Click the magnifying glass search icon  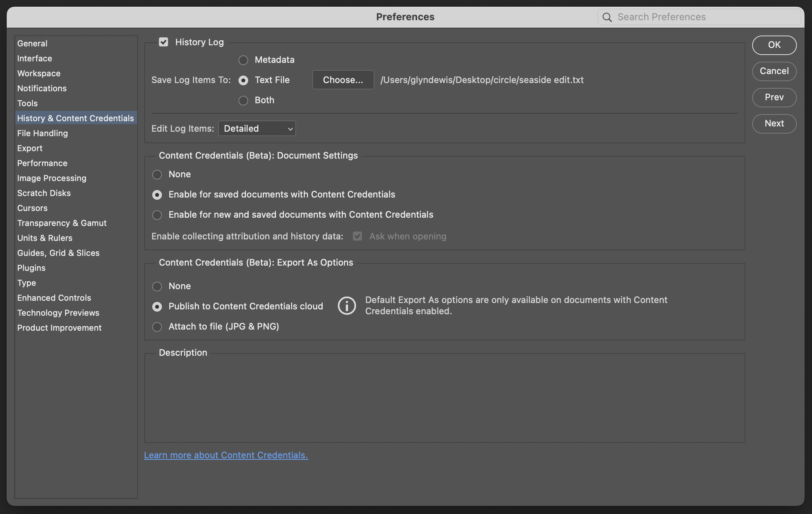pos(607,17)
